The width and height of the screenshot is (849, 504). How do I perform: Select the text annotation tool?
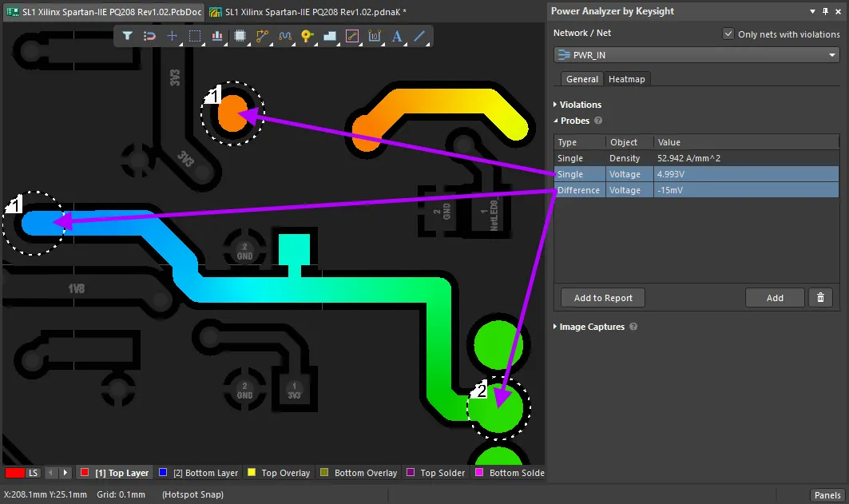coord(396,36)
